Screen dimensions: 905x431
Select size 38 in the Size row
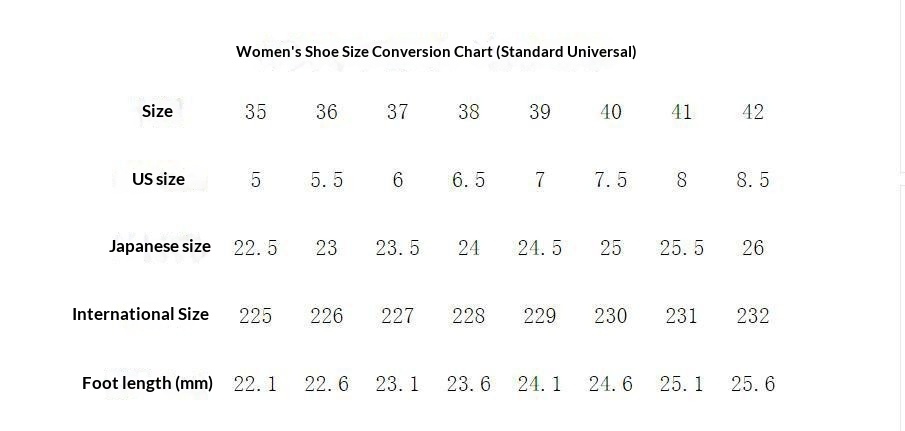(469, 112)
